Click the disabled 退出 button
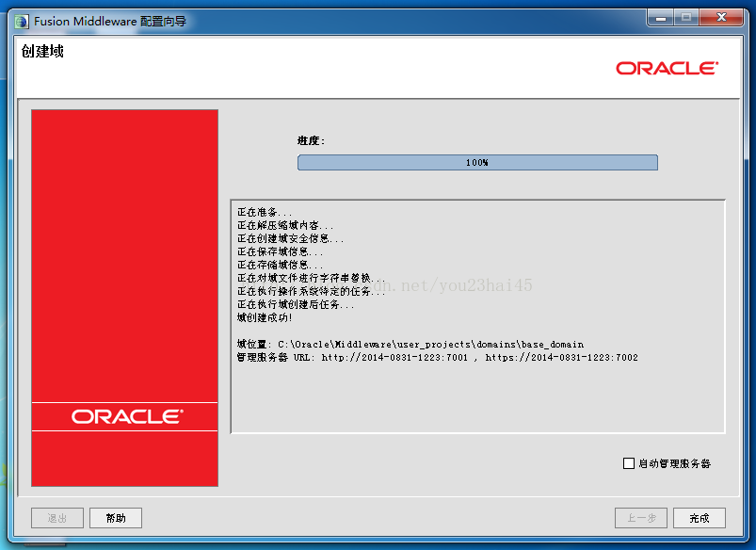756x550 pixels. coord(57,518)
